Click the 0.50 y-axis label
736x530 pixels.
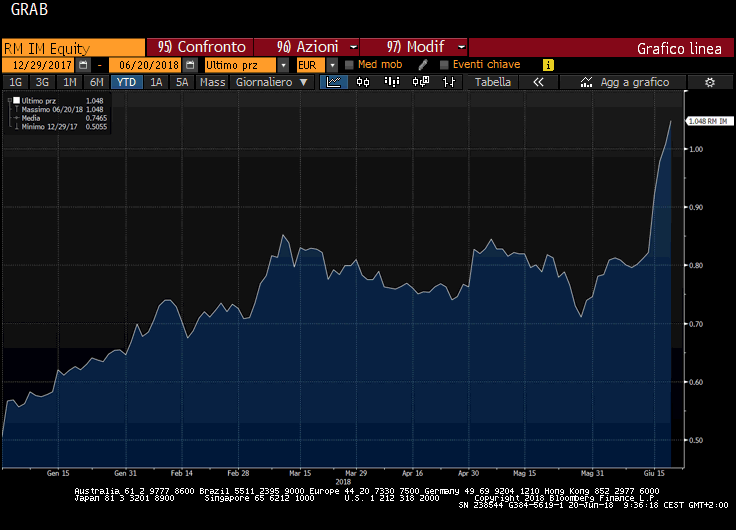click(696, 440)
